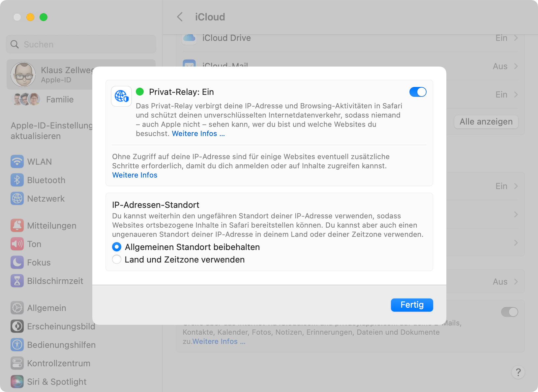
Task: Click the Klaus Zellweger profile avatar
Action: coord(23,74)
